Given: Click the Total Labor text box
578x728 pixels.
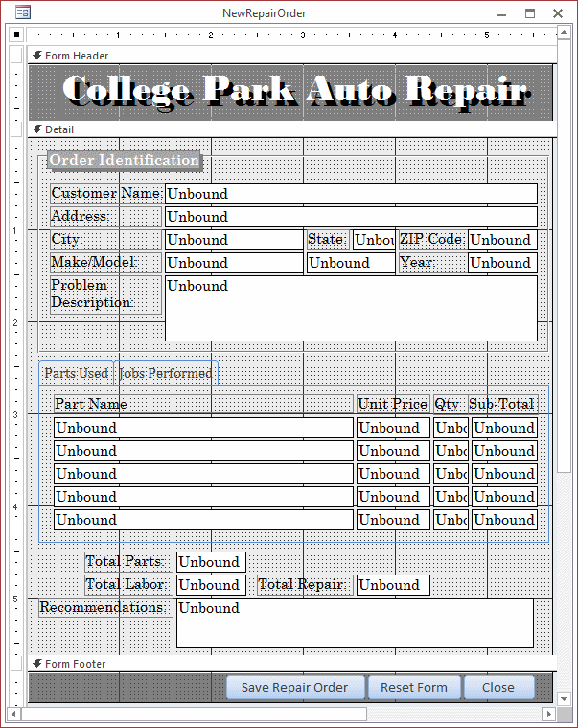Looking at the screenshot, I should 211,585.
